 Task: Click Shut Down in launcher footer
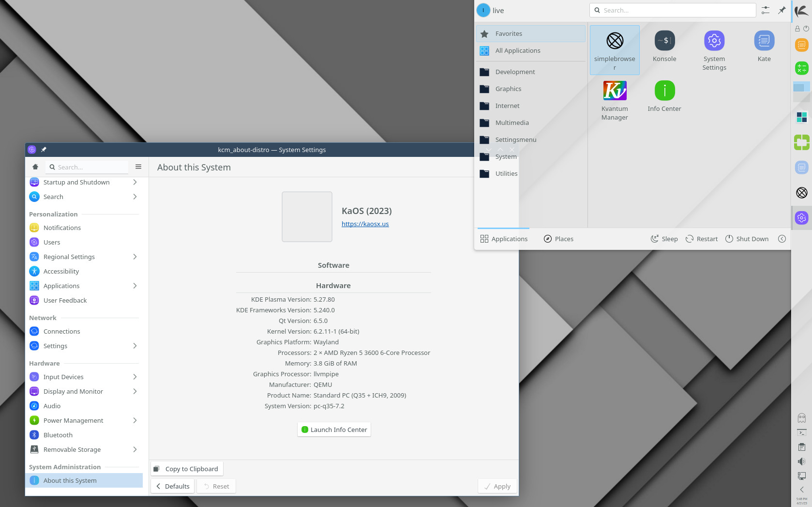[747, 239]
